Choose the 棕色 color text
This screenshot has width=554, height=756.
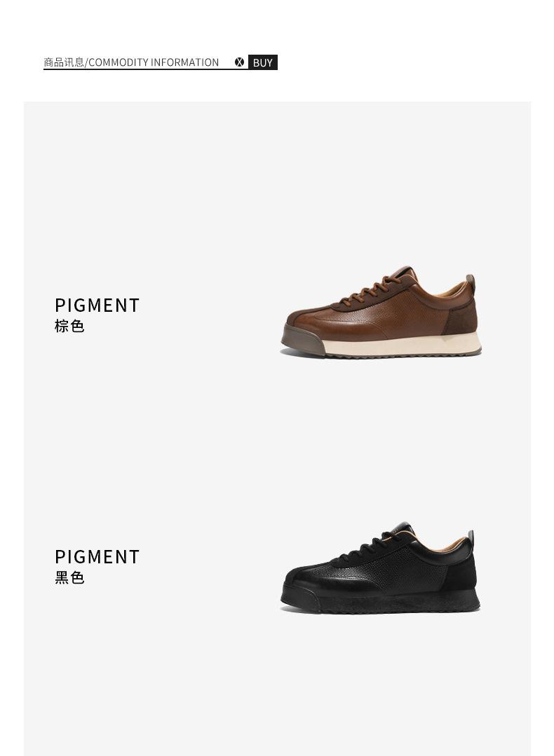click(69, 327)
